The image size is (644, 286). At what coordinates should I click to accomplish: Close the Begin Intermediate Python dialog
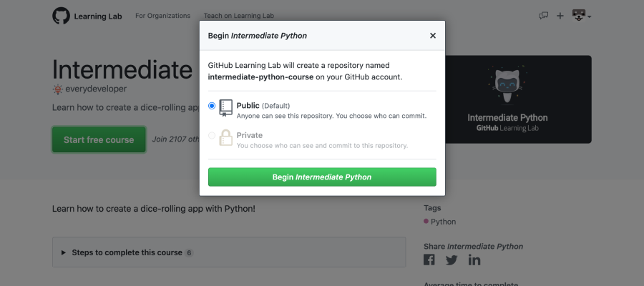[x=432, y=36]
